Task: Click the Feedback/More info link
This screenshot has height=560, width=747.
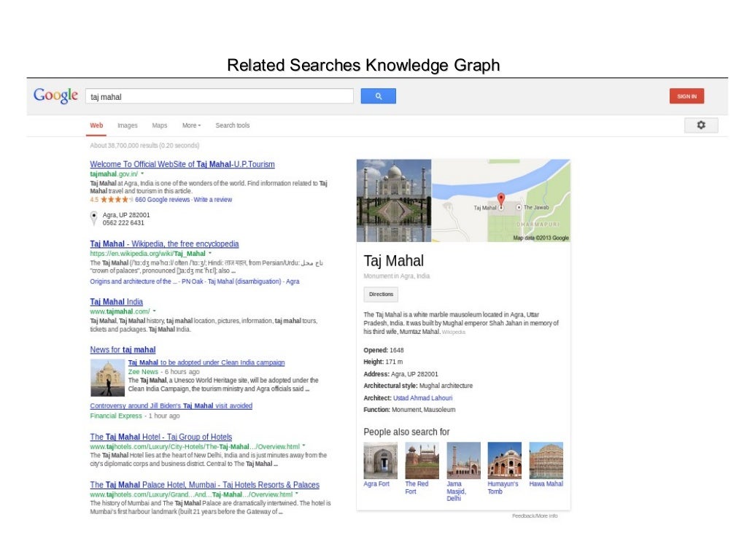Action: pyautogui.click(x=535, y=516)
